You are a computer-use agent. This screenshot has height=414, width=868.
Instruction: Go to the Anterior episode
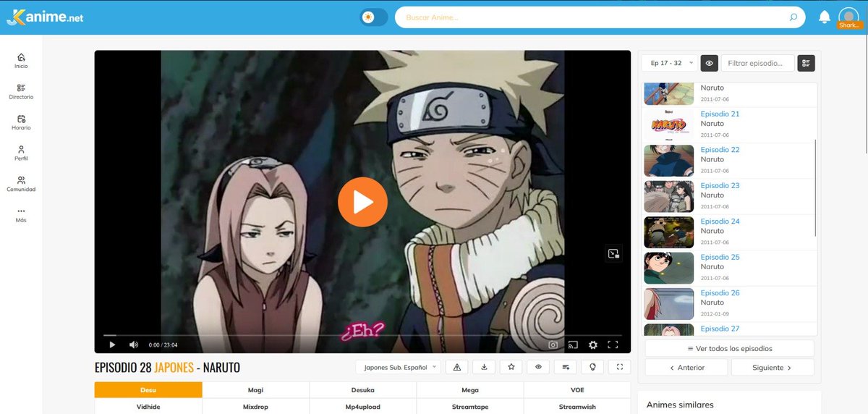(x=686, y=367)
